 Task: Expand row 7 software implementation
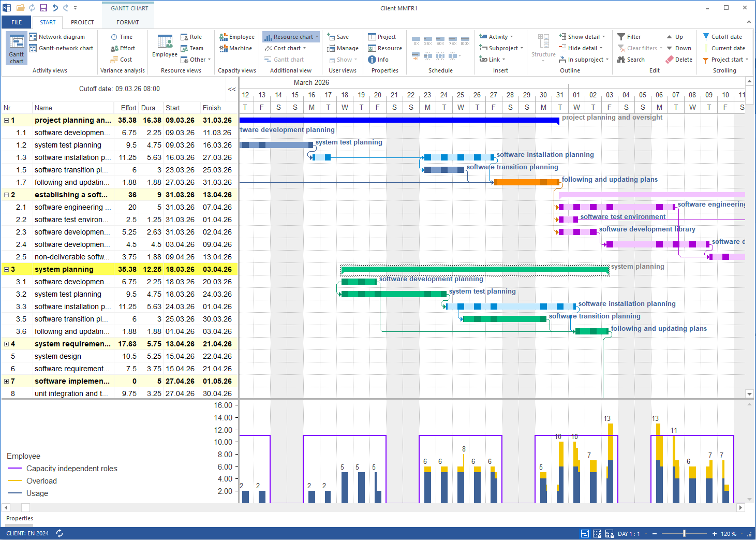tap(6, 381)
